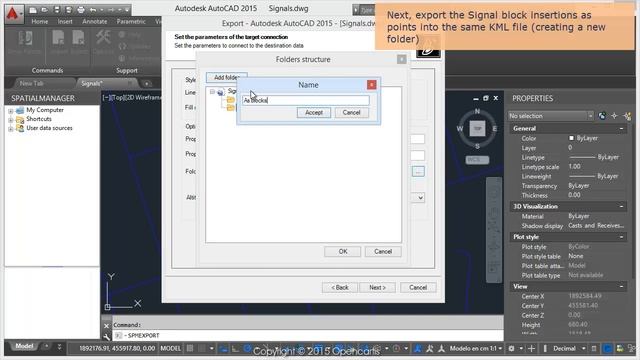Click the E compass direction on the ViewCube
Image resolution: width=640 pixels, height=360 pixels.
pos(495,129)
